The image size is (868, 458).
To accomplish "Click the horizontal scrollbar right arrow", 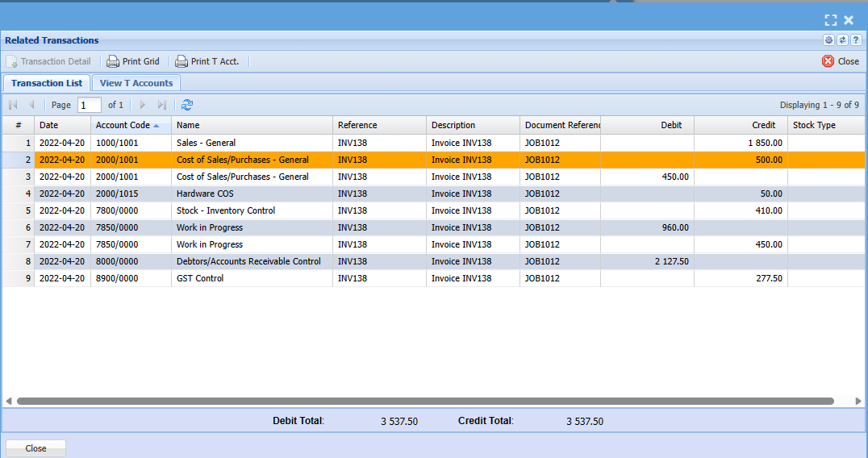I will [x=858, y=401].
